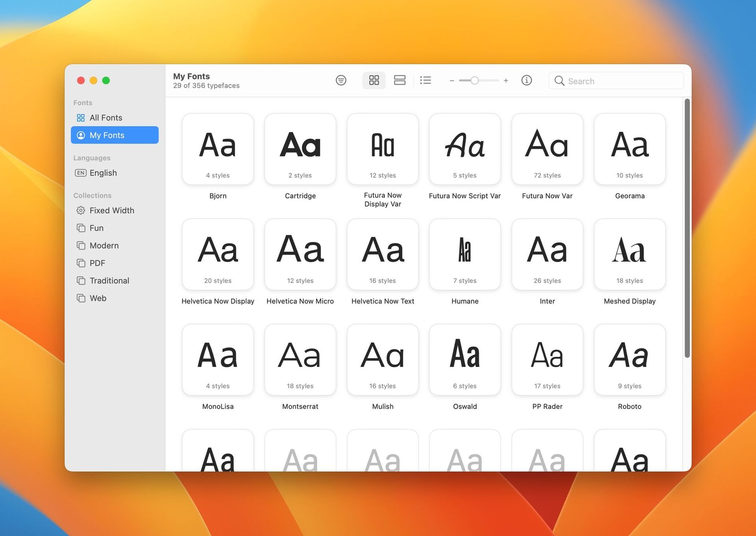Click the PDF collection icon

click(x=81, y=263)
